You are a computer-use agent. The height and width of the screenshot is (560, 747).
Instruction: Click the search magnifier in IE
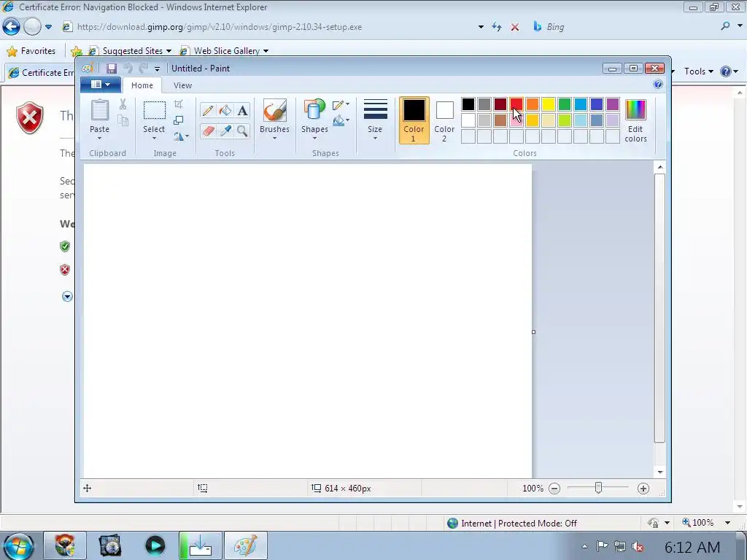[x=725, y=27]
